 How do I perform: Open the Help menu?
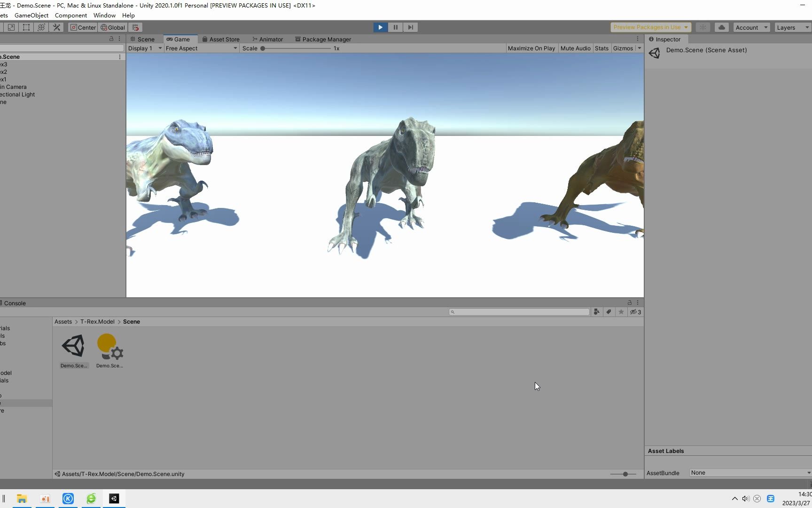tap(128, 15)
